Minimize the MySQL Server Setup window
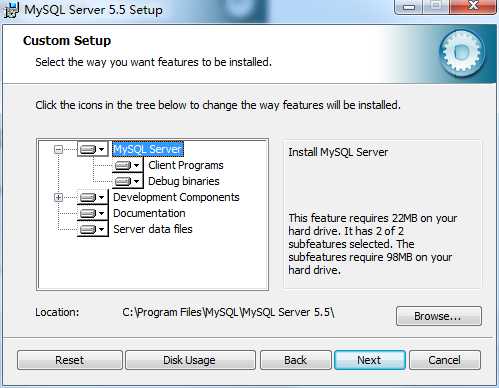The image size is (499, 388). point(408,6)
